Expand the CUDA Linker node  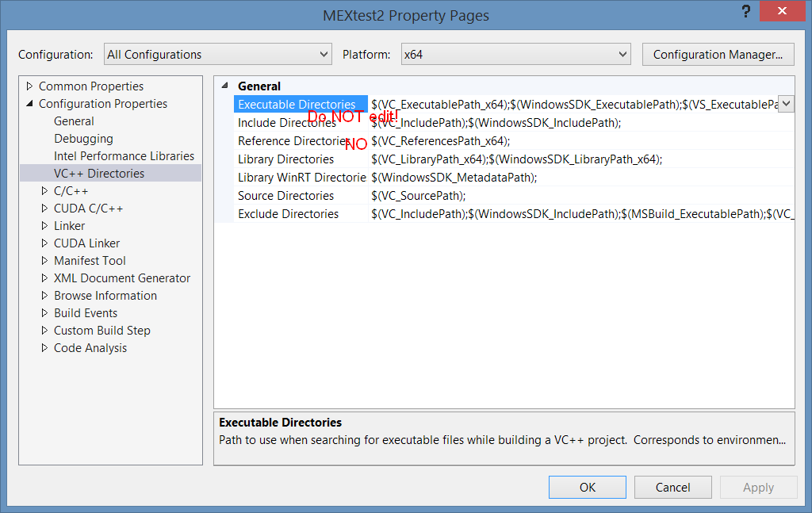44,243
